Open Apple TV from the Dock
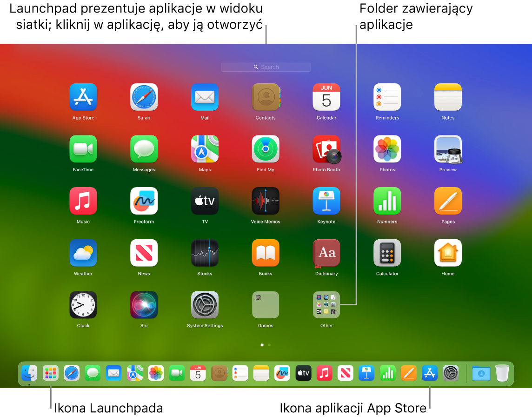The image size is (532, 417). (x=303, y=373)
